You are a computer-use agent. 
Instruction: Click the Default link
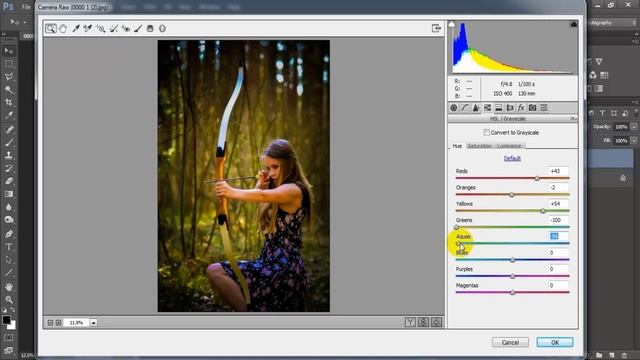click(x=512, y=158)
